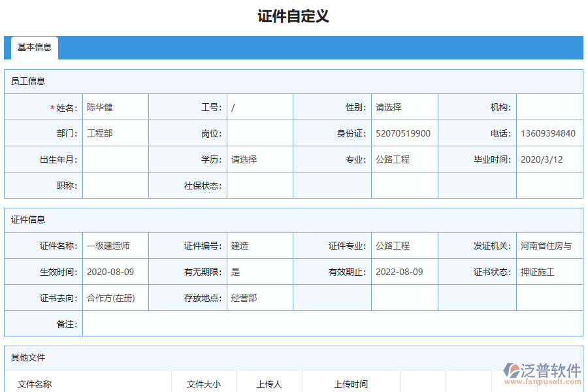Click the 毕业时间 date showing 2020/3/12
The image size is (588, 392).
[x=549, y=159]
